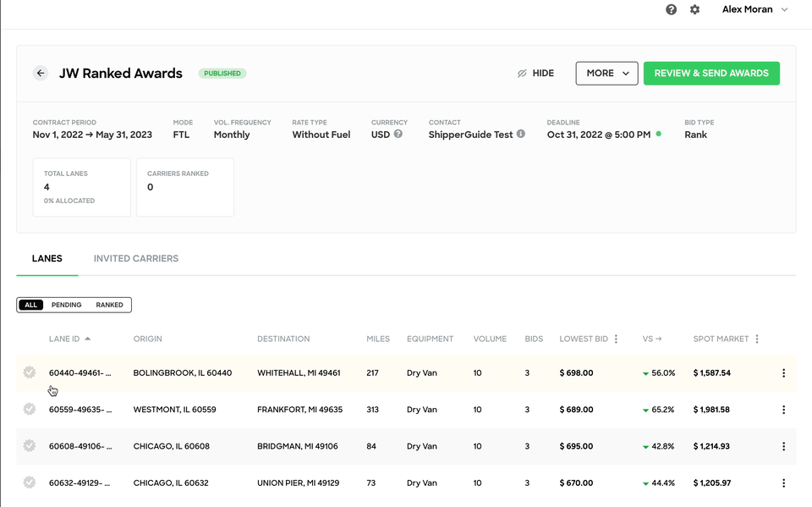Viewport: 812px width, 507px height.
Task: Expand the MORE dropdown
Action: 607,73
